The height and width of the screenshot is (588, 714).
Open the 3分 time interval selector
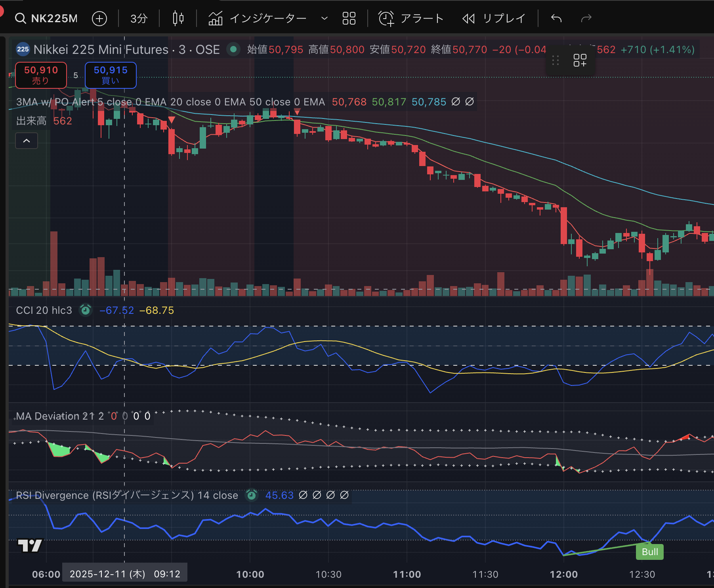click(x=139, y=18)
